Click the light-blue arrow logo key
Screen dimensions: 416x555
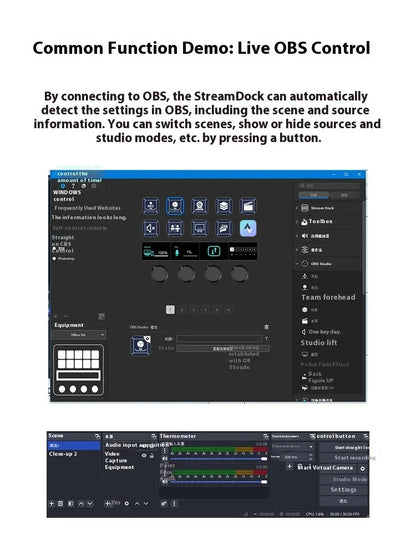click(x=248, y=228)
